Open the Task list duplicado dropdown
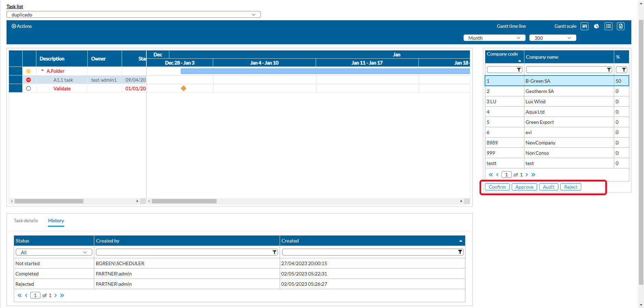 (134, 15)
